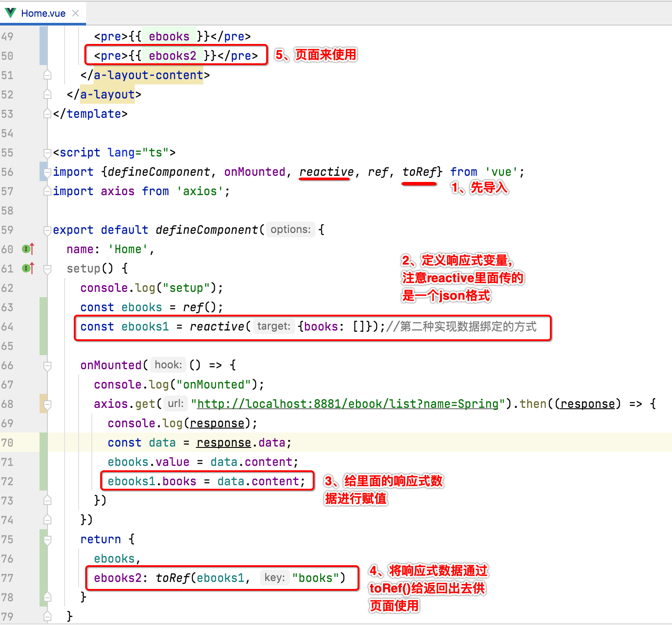Click the 'ebooks2' return key on line 77

[118, 578]
